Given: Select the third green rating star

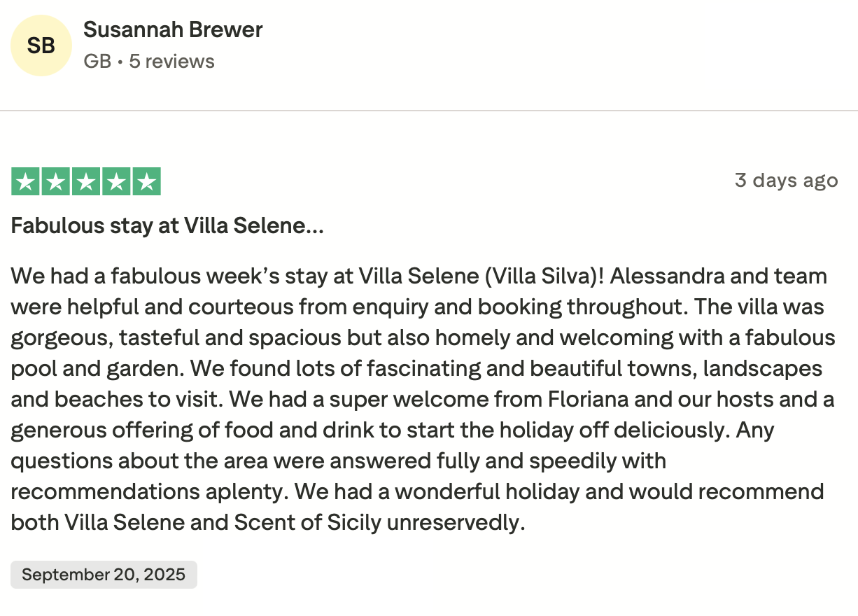Looking at the screenshot, I should 86,182.
